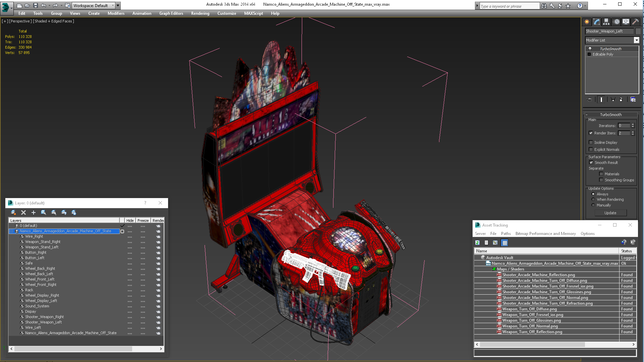The width and height of the screenshot is (644, 362).
Task: Open the Display command panel tab
Action: [x=626, y=22]
